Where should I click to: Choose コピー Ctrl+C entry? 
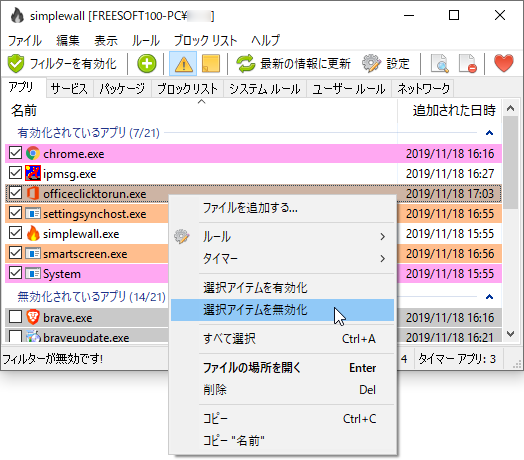point(282,419)
